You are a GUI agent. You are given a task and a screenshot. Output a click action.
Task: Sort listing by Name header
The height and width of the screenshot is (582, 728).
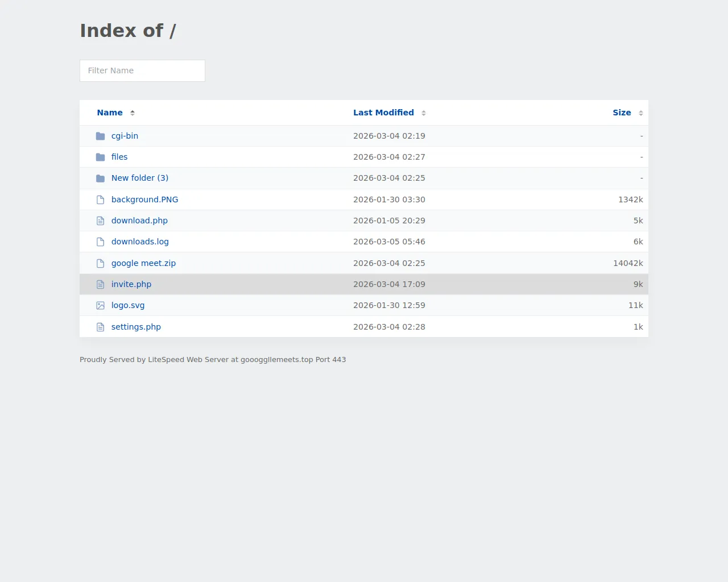coord(110,113)
